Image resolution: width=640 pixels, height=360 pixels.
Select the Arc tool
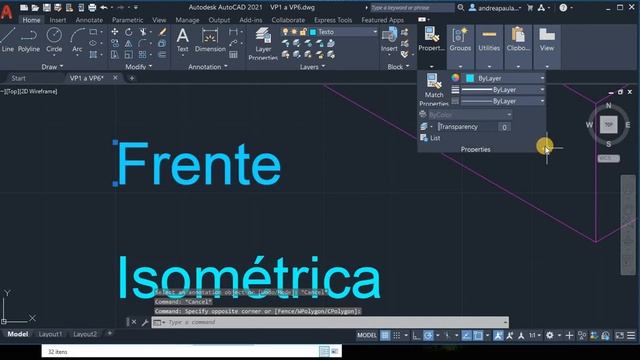pyautogui.click(x=77, y=40)
